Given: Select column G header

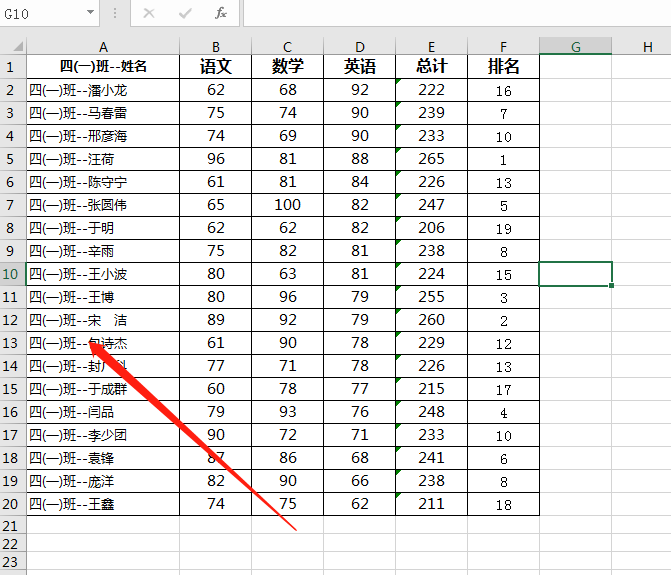Looking at the screenshot, I should point(576,46).
